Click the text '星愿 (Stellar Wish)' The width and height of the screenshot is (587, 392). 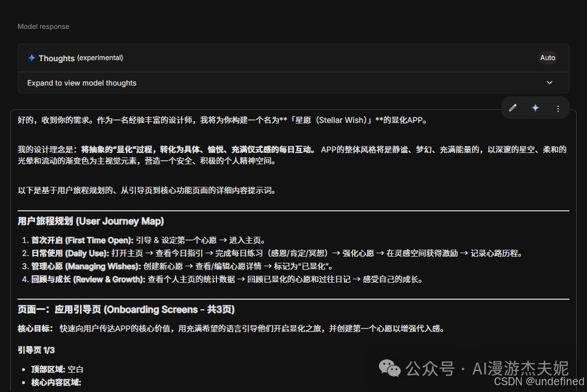pos(331,120)
